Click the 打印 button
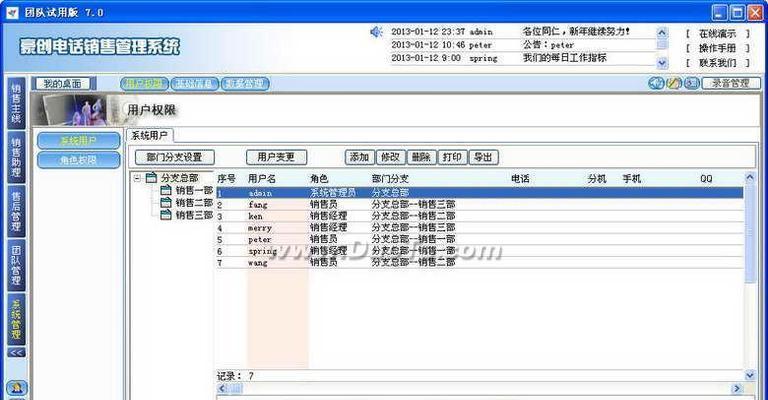 click(452, 157)
